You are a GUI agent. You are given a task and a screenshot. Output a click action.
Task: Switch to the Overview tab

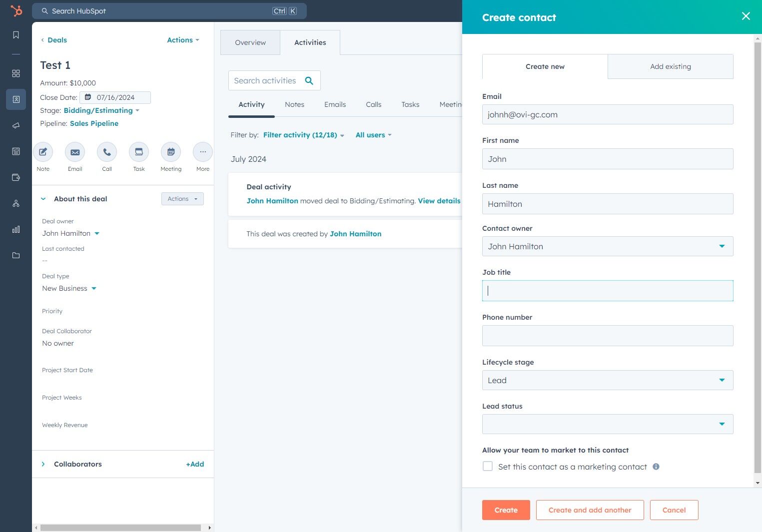click(250, 42)
